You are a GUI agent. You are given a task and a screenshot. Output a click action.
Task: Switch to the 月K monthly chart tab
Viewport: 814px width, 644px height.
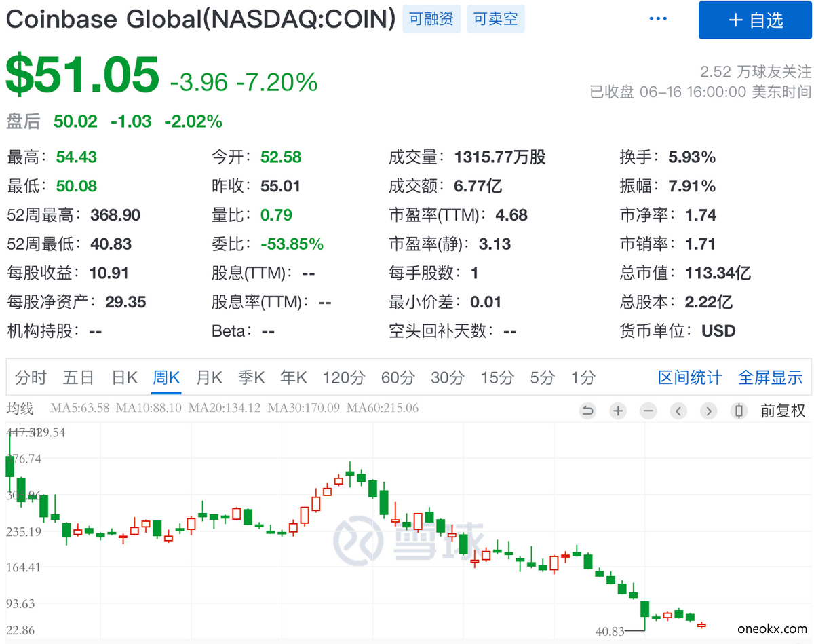(209, 377)
